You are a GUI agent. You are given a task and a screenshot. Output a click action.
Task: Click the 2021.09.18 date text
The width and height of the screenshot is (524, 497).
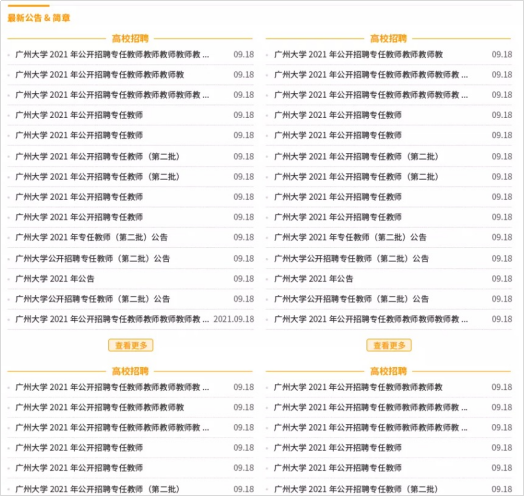pos(234,319)
